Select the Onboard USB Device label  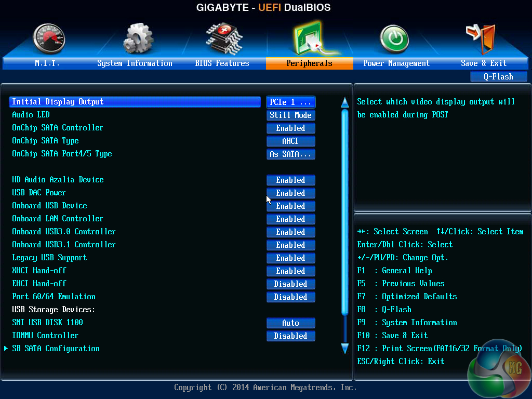49,206
